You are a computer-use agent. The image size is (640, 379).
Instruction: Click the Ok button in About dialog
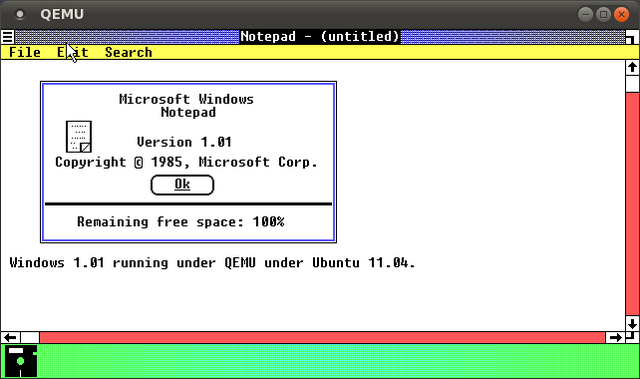pos(182,185)
